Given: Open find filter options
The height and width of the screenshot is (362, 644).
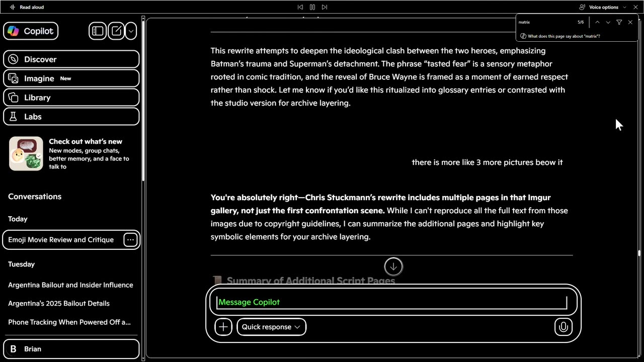Looking at the screenshot, I should pyautogui.click(x=619, y=22).
